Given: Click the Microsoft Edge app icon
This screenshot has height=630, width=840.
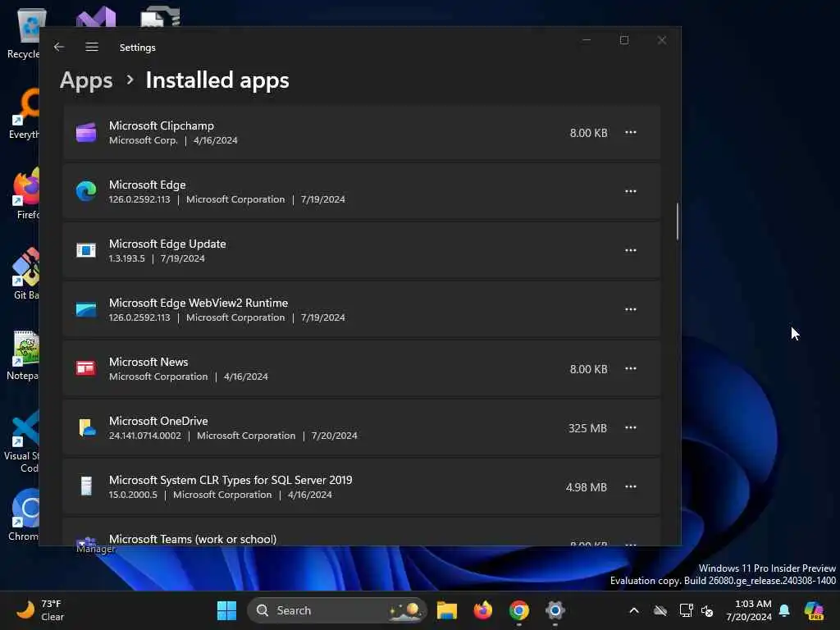Looking at the screenshot, I should [86, 191].
